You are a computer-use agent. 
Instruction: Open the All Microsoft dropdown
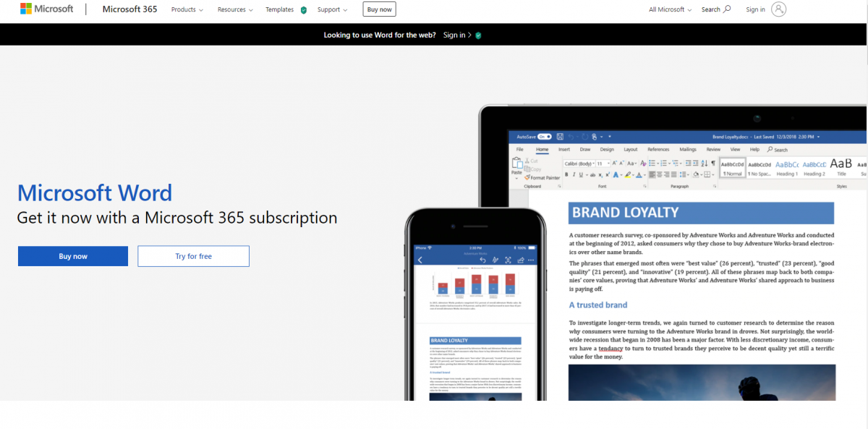pos(671,9)
